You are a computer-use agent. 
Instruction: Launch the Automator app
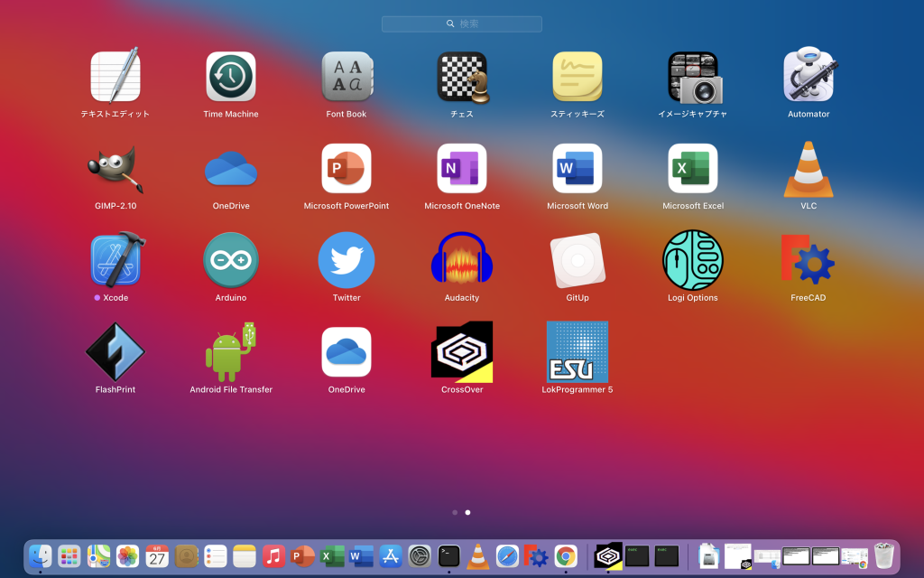point(808,77)
